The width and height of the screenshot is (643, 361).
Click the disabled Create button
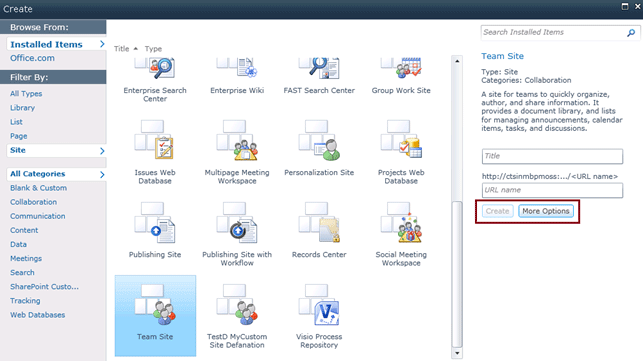(x=497, y=211)
